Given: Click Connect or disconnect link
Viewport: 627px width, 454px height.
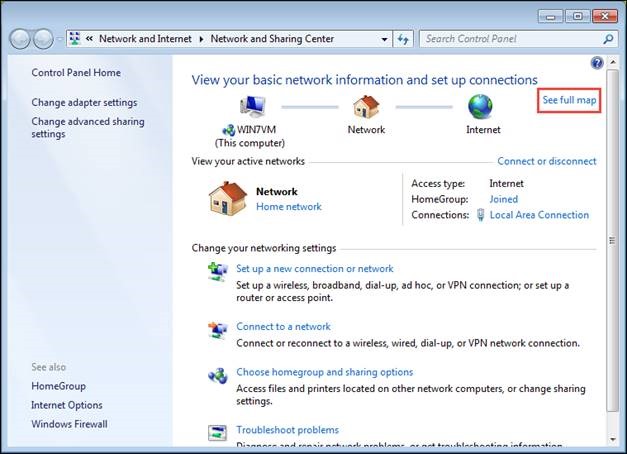Looking at the screenshot, I should pos(547,161).
